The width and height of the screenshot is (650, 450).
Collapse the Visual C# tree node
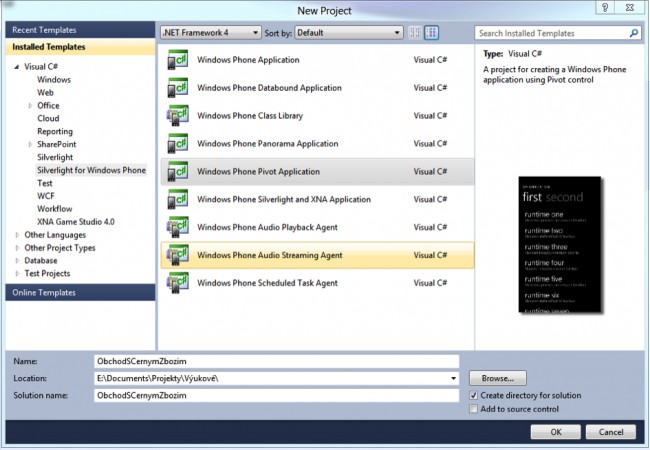[x=17, y=67]
